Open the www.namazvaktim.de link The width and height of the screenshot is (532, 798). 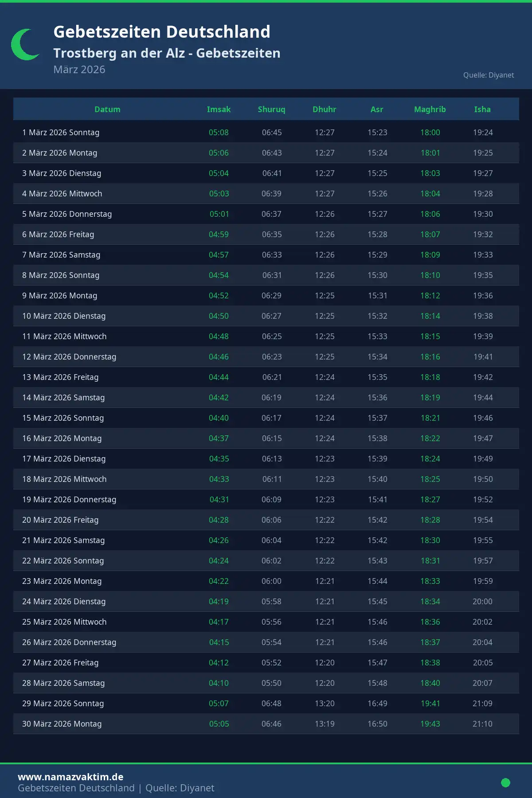tap(70, 777)
